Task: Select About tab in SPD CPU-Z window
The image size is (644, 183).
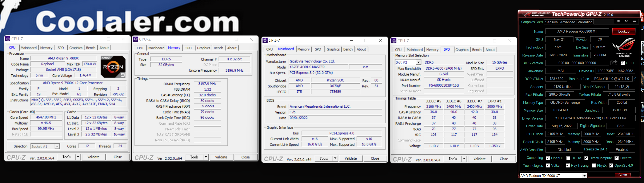Action: [x=490, y=50]
